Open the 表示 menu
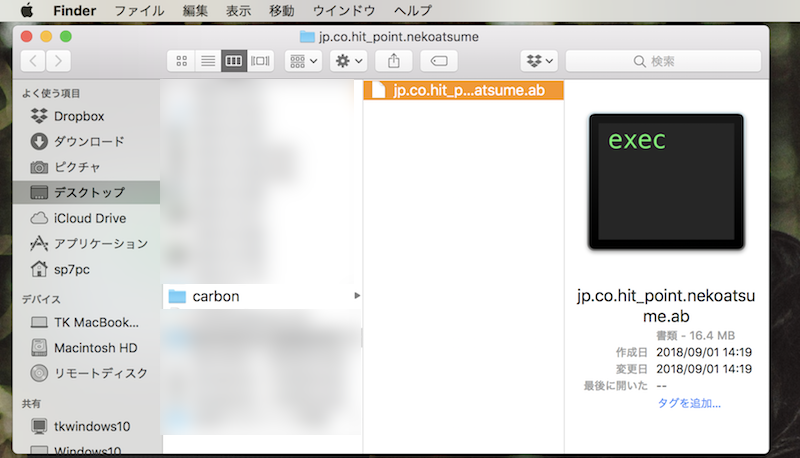The height and width of the screenshot is (458, 800). pyautogui.click(x=238, y=10)
